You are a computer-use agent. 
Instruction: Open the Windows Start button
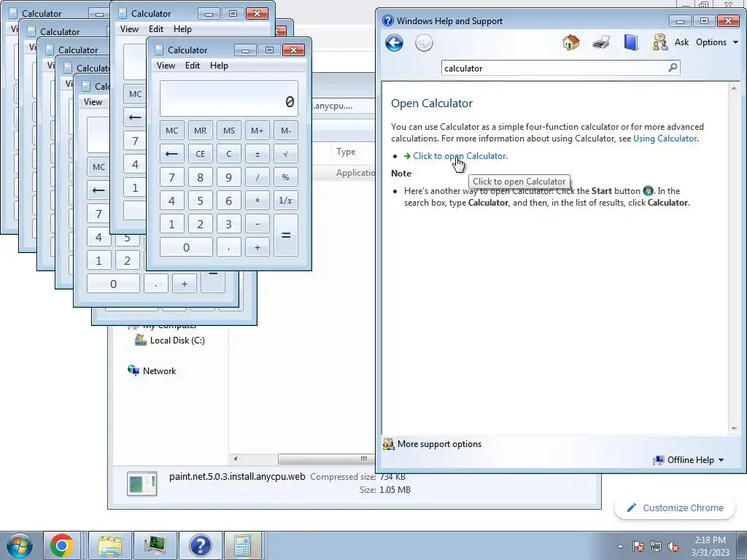pos(20,545)
